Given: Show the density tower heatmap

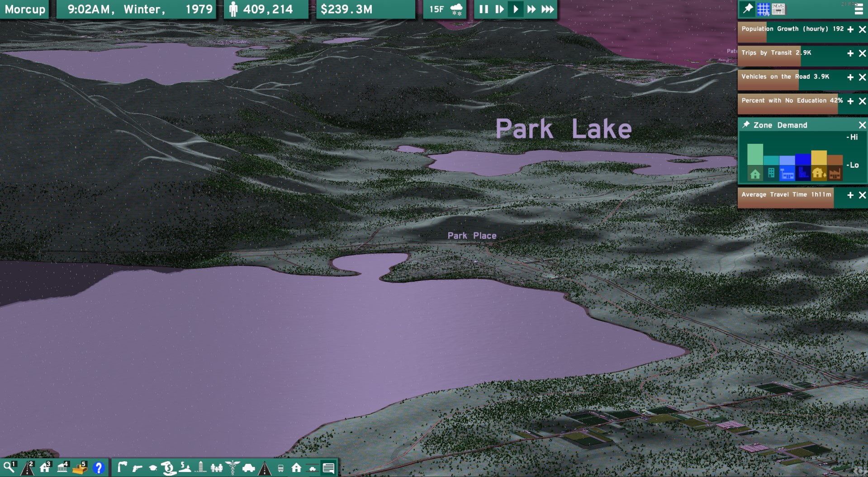Looking at the screenshot, I should [201, 468].
